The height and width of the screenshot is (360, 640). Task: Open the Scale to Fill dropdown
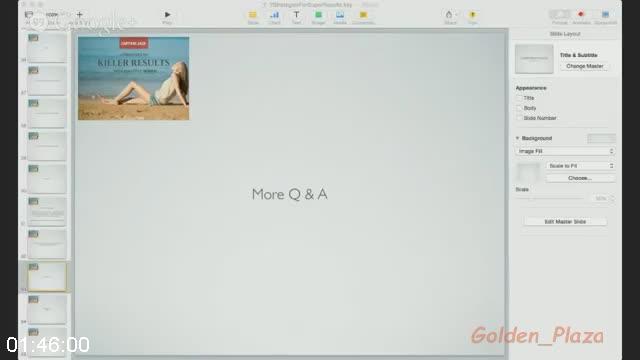(x=581, y=166)
